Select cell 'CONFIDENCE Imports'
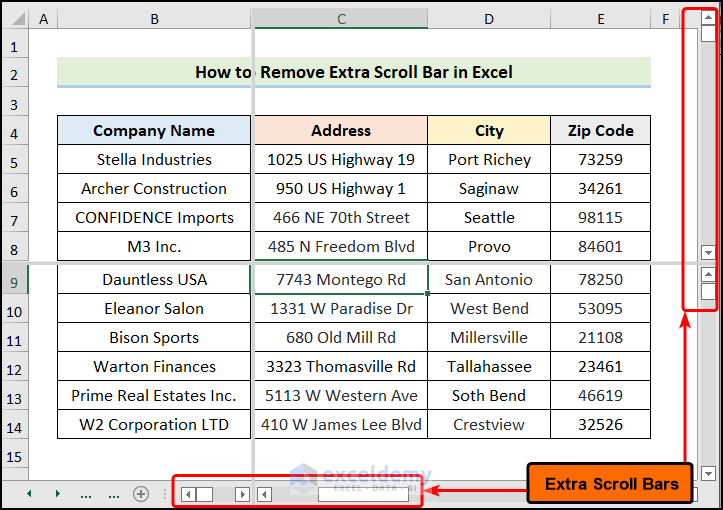723x510 pixels. pyautogui.click(x=154, y=218)
